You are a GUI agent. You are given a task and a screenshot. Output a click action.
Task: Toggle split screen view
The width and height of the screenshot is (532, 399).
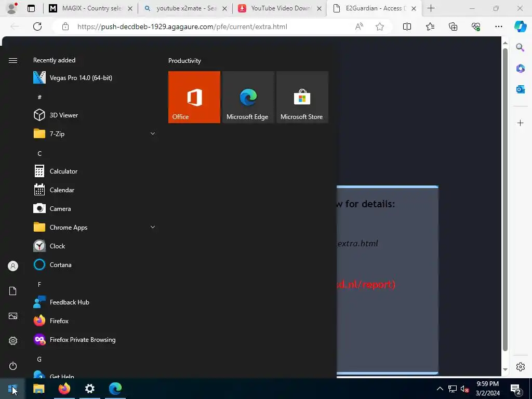click(x=407, y=26)
